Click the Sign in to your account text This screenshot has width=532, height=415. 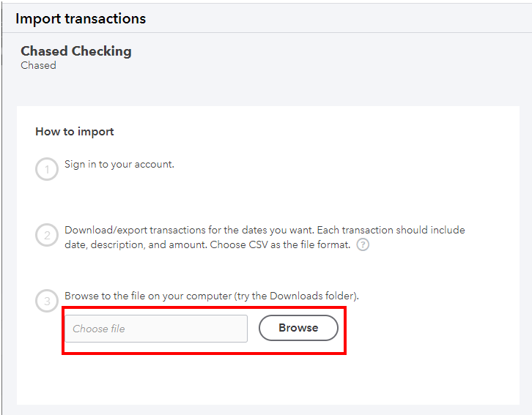click(x=119, y=164)
